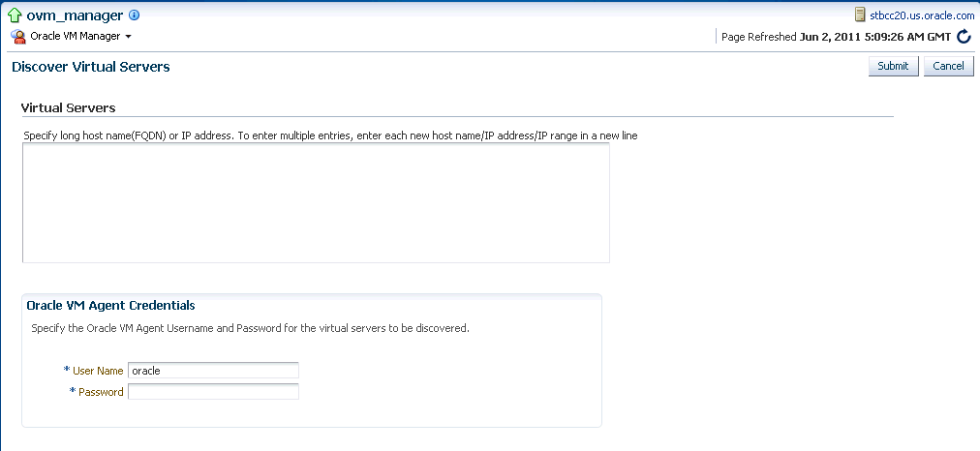Click the ovm_manager title text
The height and width of the screenshot is (451, 980).
(75, 15)
